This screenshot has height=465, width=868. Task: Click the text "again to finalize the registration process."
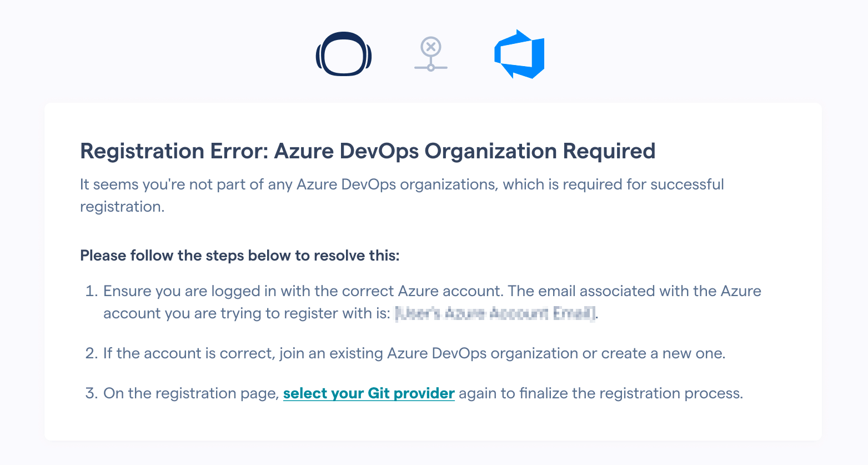point(601,393)
